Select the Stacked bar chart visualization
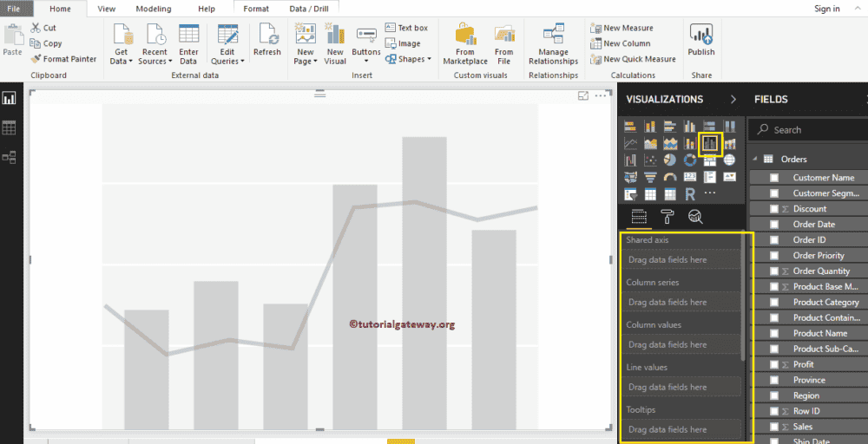Viewport: 868px width, 444px height. pos(630,126)
